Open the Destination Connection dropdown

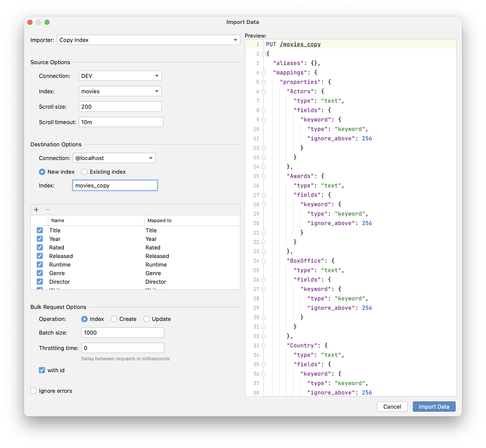click(115, 158)
